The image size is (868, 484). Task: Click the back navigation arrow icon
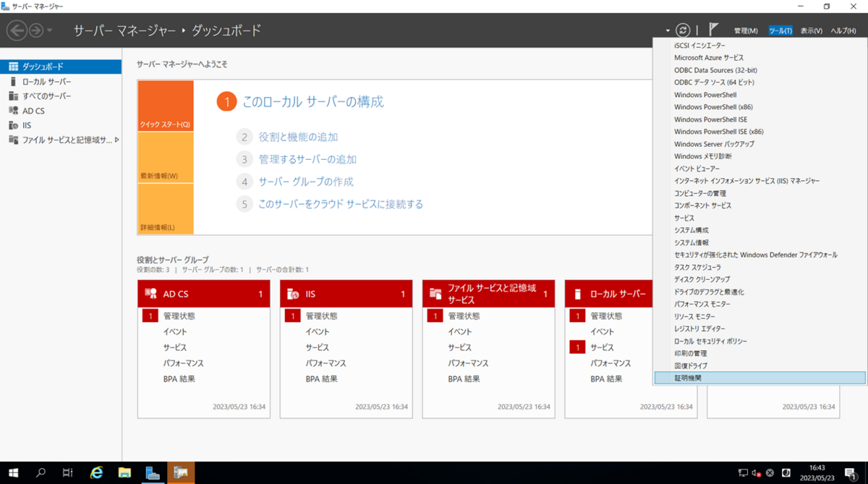pos(17,30)
